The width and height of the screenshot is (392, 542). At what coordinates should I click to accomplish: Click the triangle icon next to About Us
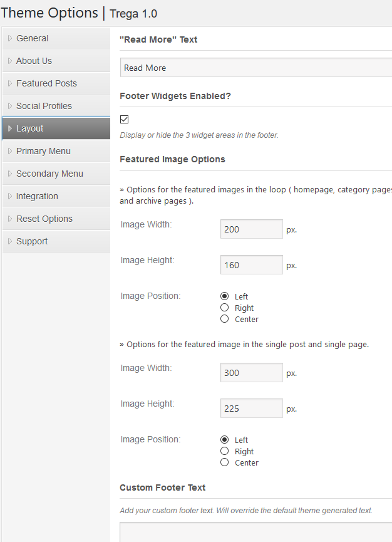click(x=10, y=61)
